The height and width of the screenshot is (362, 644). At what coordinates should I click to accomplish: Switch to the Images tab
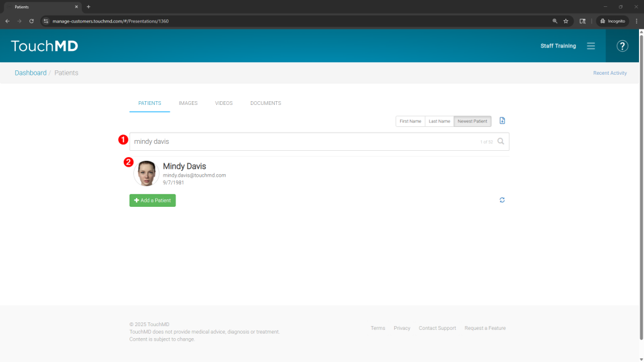188,103
